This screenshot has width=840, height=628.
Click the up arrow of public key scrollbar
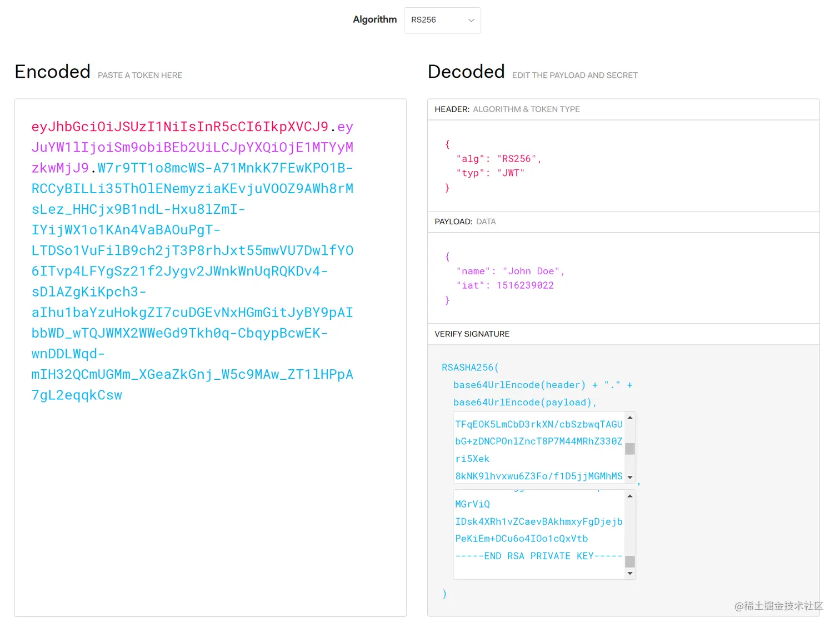tap(630, 418)
